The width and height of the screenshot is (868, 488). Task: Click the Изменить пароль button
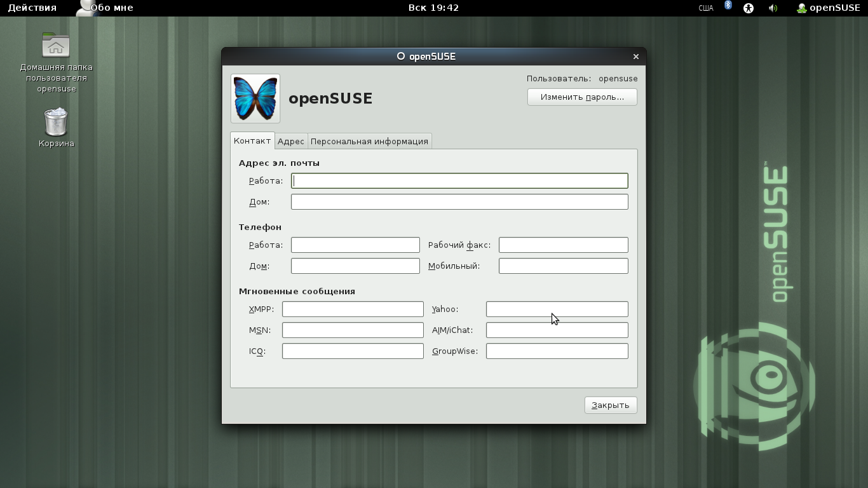pos(582,97)
